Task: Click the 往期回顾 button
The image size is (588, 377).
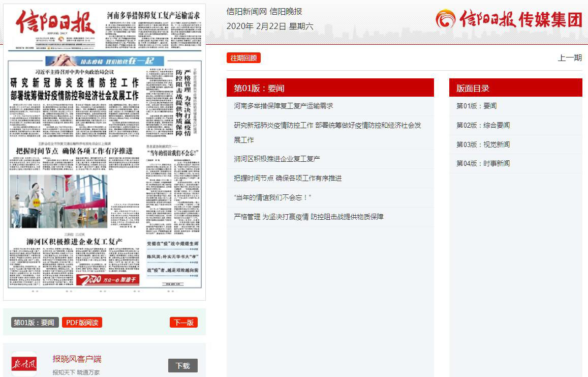Action: (x=243, y=58)
